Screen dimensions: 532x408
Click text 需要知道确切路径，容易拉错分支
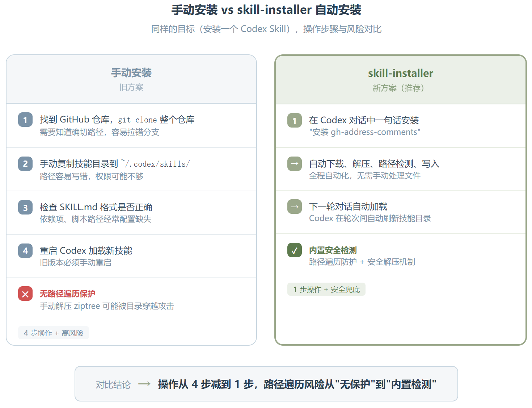[x=100, y=132]
